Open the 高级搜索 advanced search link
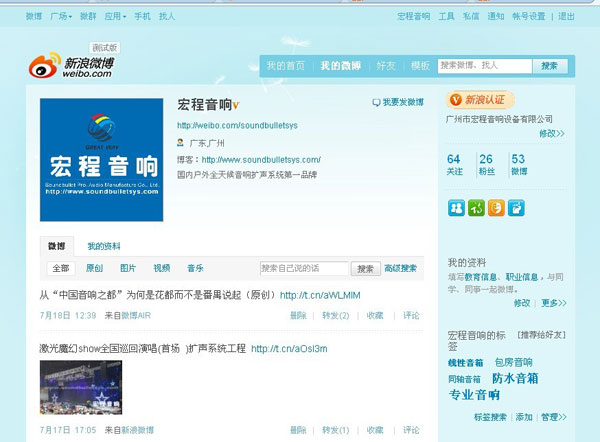The width and height of the screenshot is (600, 442). 403,268
